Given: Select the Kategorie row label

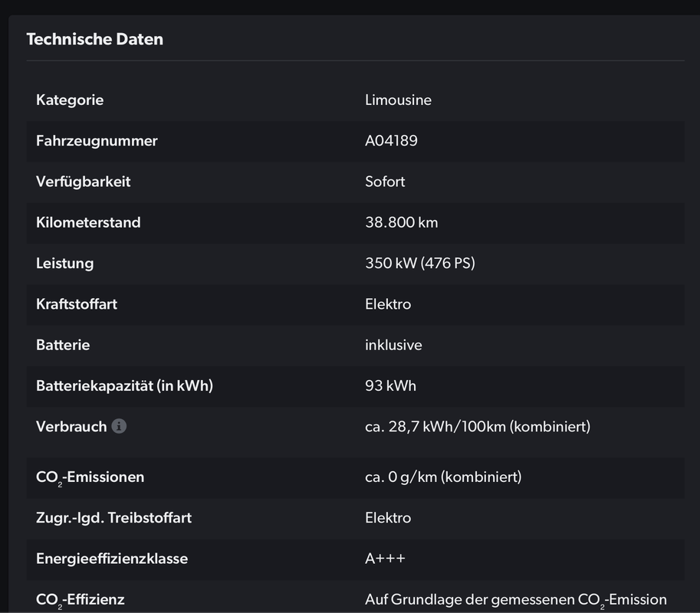Looking at the screenshot, I should coord(70,100).
